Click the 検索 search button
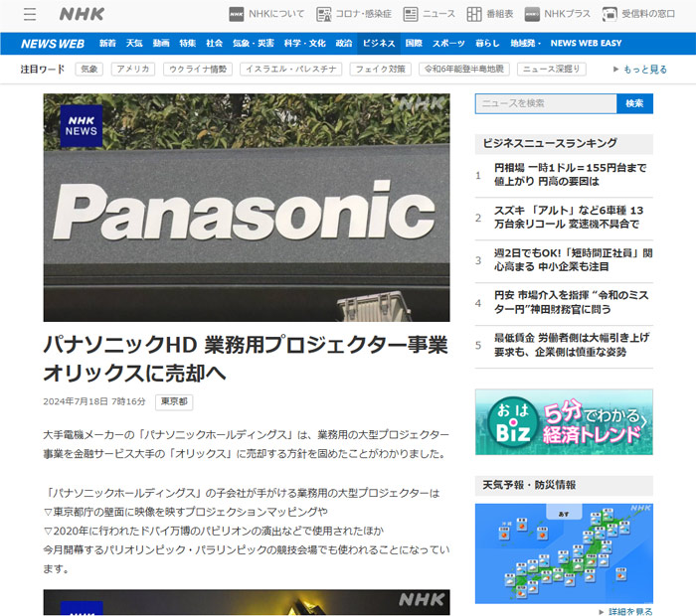Viewport: 696px width, 616px height. click(x=634, y=103)
